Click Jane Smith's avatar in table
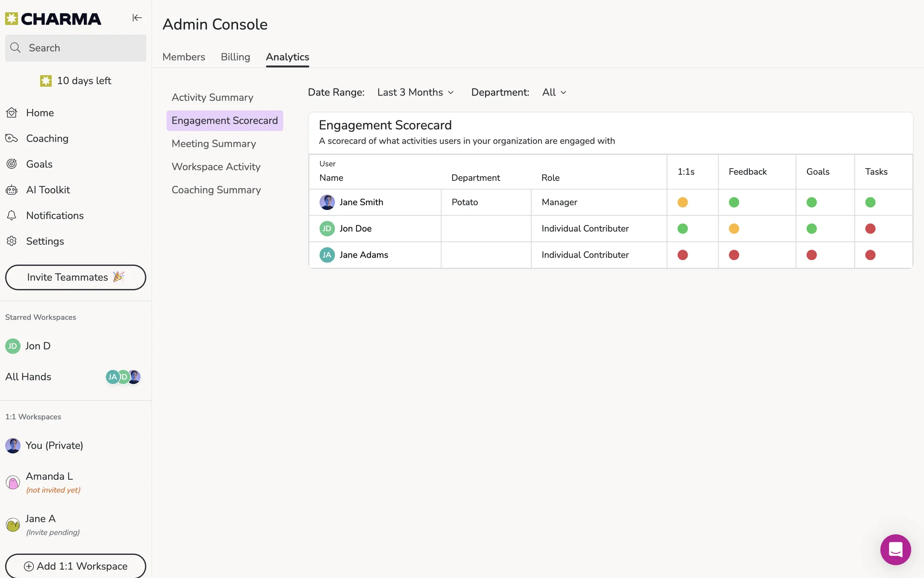This screenshot has width=924, height=578. pyautogui.click(x=327, y=202)
